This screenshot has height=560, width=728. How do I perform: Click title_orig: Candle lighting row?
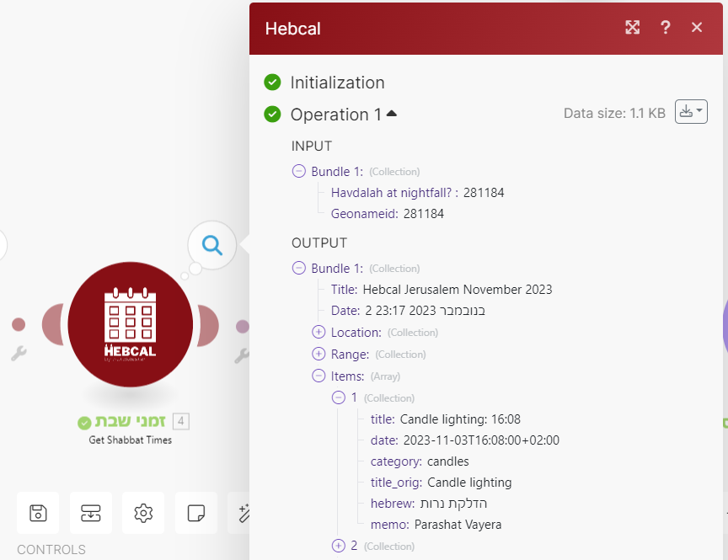pyautogui.click(x=441, y=483)
